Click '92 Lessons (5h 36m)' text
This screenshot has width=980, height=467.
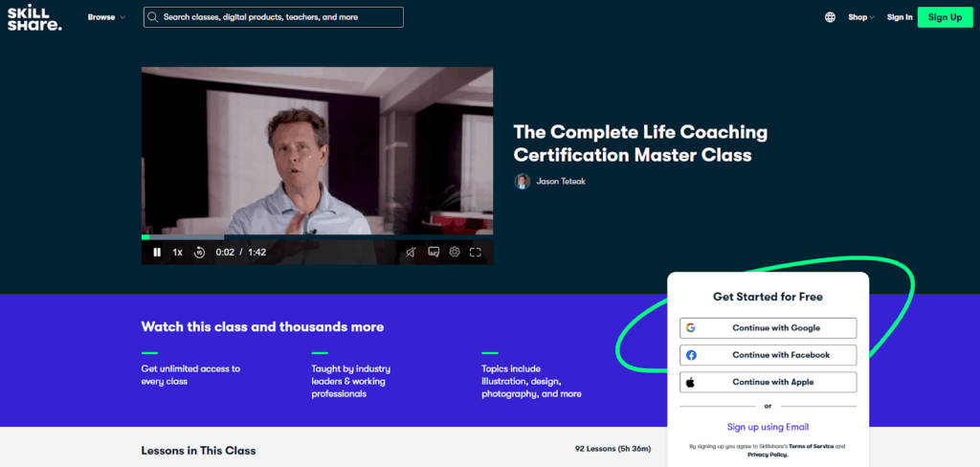pyautogui.click(x=613, y=449)
